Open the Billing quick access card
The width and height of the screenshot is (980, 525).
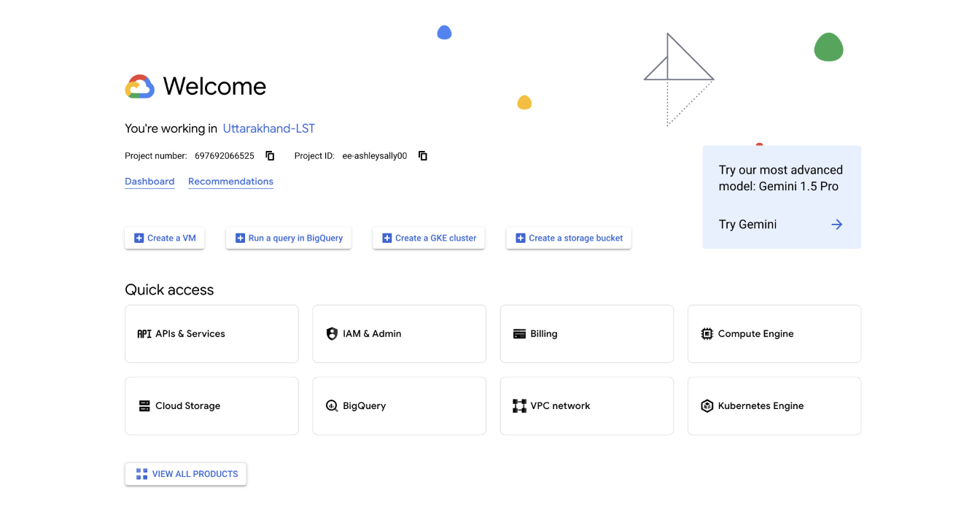pos(586,334)
